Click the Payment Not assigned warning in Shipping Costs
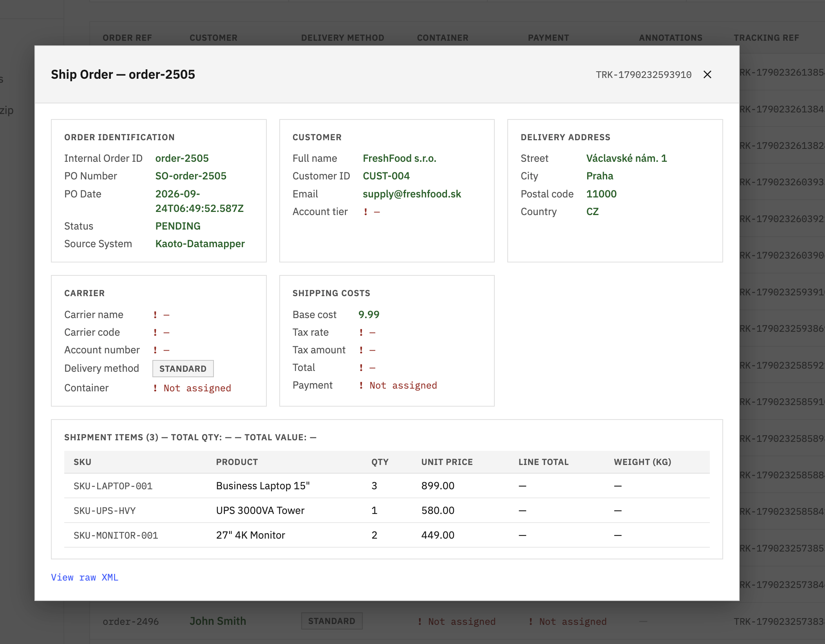This screenshot has width=825, height=644. [398, 385]
